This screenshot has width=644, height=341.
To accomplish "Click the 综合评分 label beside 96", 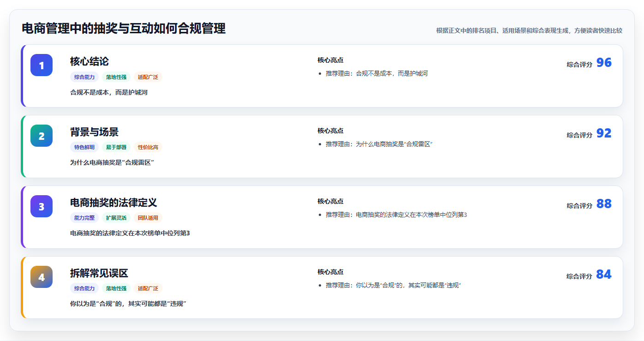I will pyautogui.click(x=579, y=65).
